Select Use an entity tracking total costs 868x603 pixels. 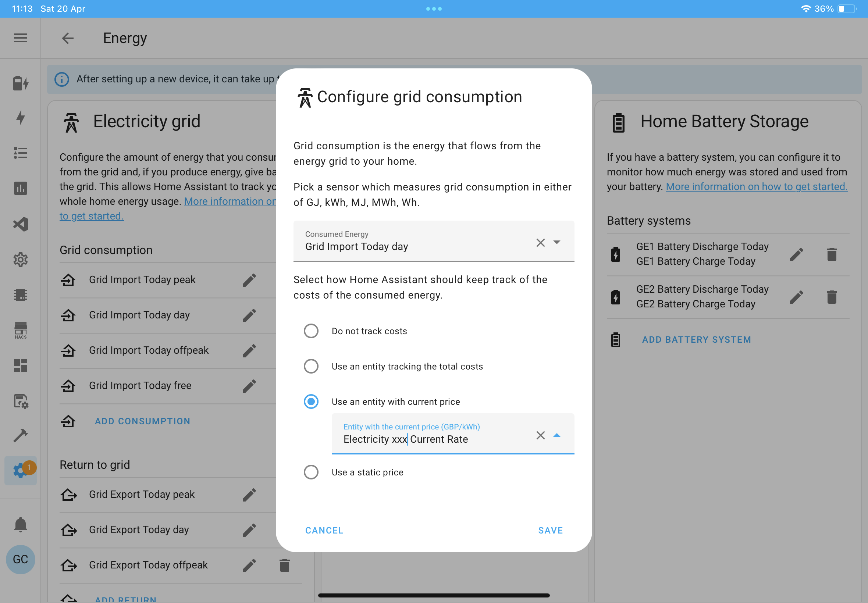[311, 366]
